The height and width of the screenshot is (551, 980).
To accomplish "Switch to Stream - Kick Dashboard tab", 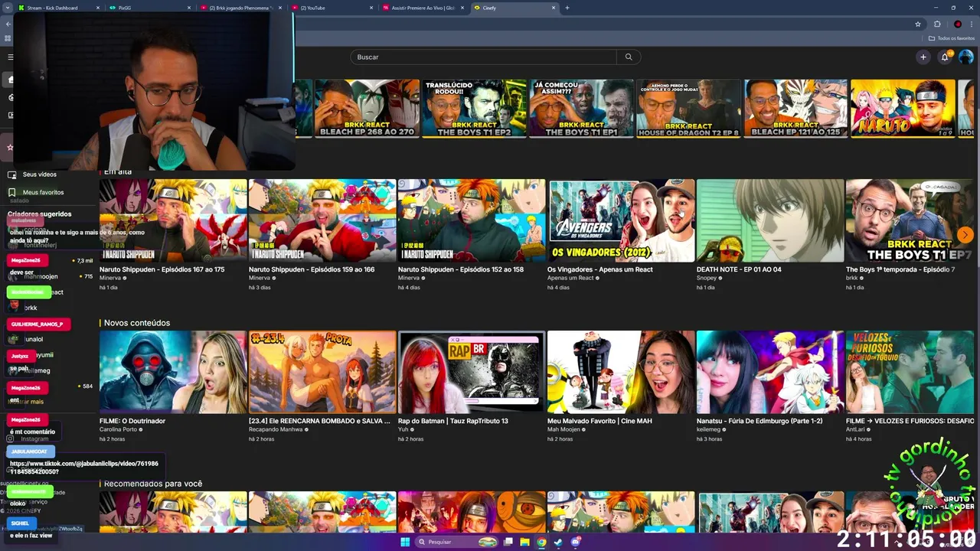I will pos(58,8).
